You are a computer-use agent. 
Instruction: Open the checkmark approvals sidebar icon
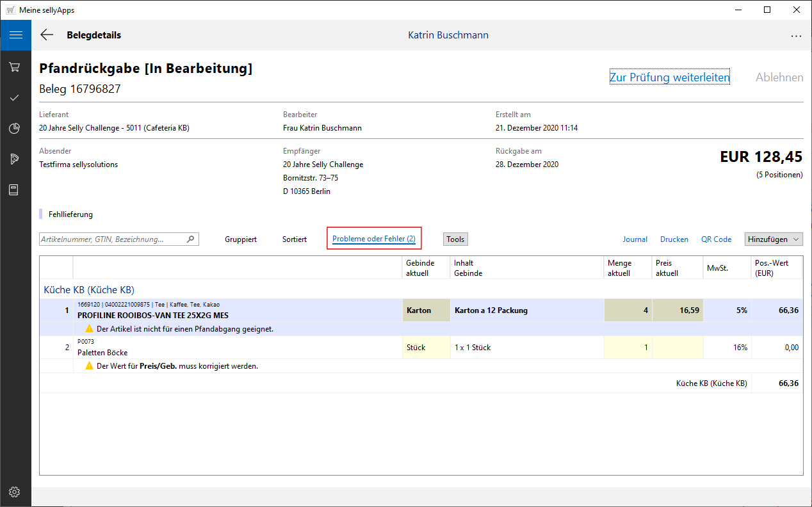[15, 98]
